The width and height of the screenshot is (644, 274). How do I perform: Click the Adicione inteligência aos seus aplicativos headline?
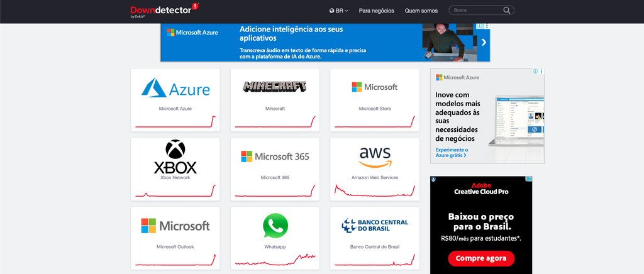[291, 34]
